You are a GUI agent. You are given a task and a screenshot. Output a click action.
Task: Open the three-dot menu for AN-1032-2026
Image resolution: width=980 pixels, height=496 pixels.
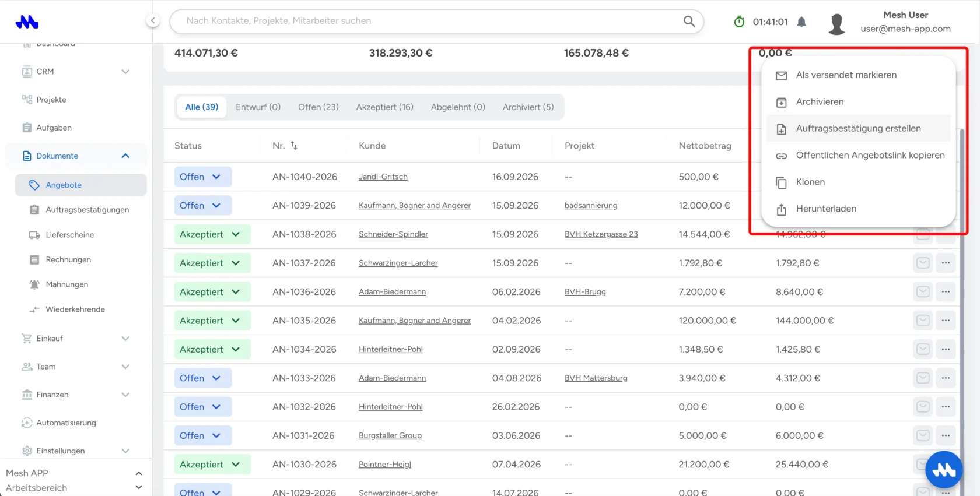[x=946, y=406]
